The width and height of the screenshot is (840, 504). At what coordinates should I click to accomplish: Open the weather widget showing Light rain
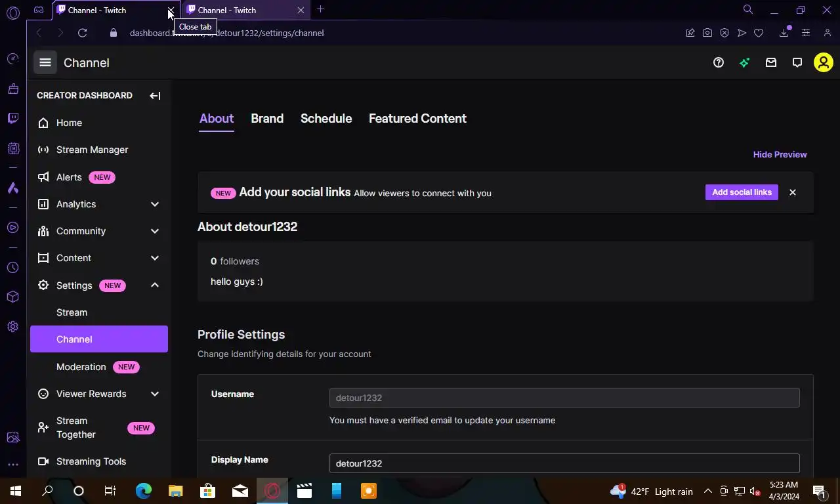(652, 491)
